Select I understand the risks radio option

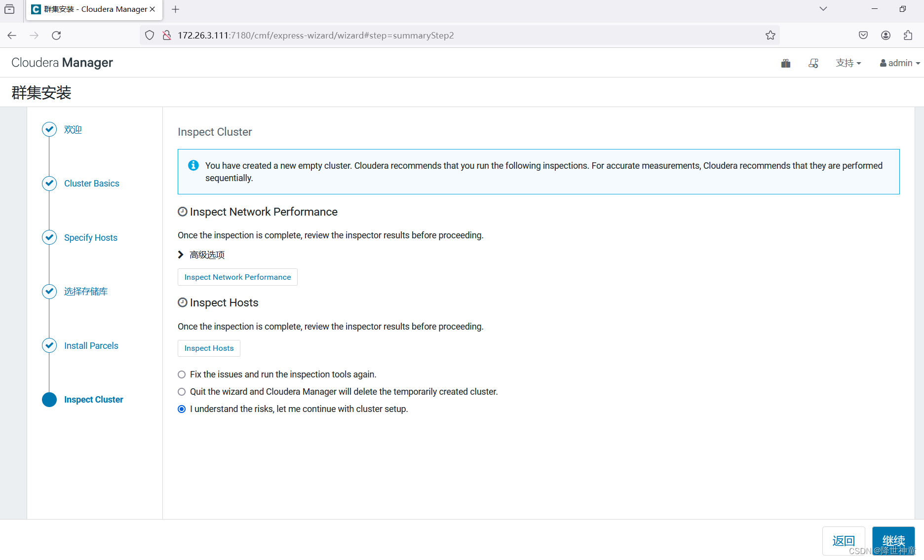(x=182, y=409)
